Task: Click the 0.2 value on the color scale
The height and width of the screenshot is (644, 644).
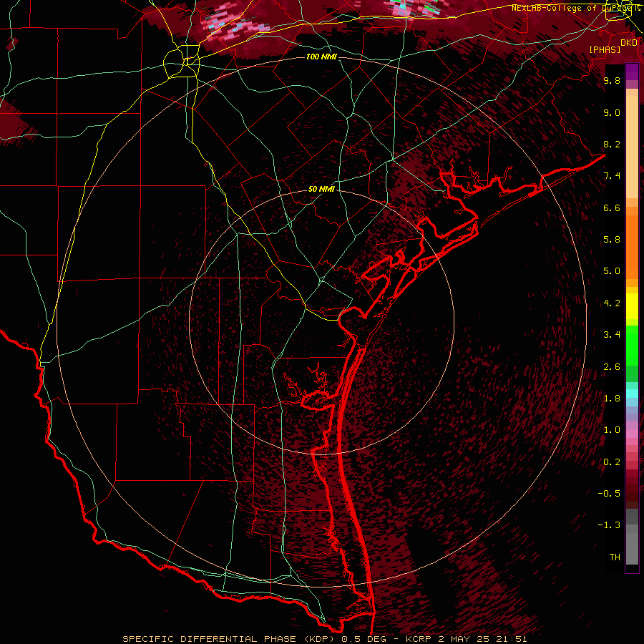Action: [x=612, y=462]
